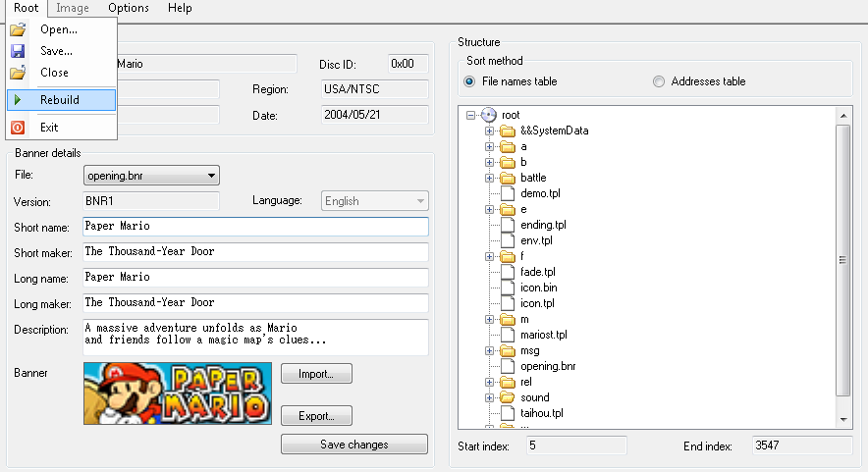Viewport: 868px width, 472px height.
Task: Click the folder icon for 'a'
Action: (508, 146)
